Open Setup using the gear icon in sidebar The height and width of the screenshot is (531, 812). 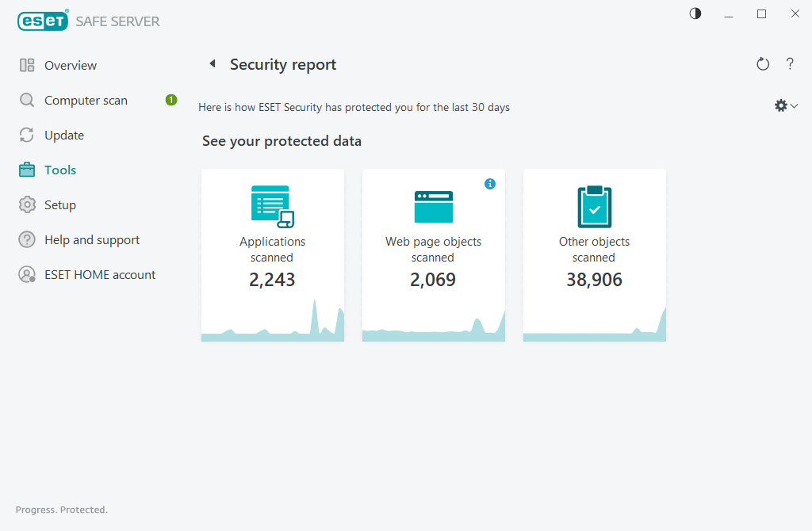pyautogui.click(x=26, y=204)
